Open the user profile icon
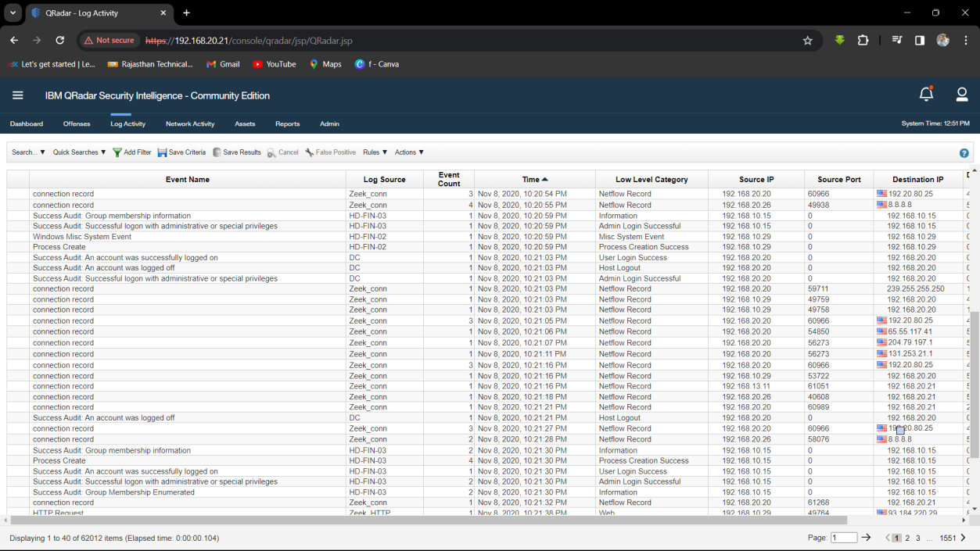The image size is (980, 551). pos(962,95)
